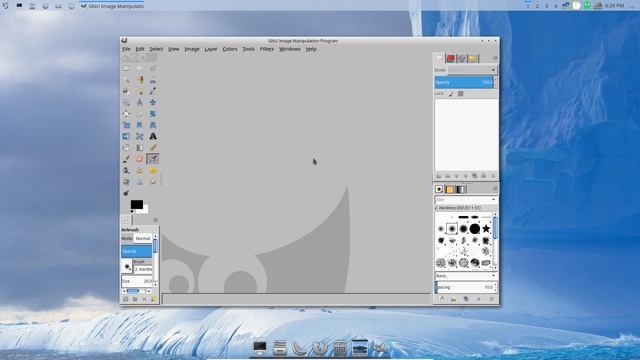
Task: Switch to the Channels tab
Action: (x=451, y=59)
